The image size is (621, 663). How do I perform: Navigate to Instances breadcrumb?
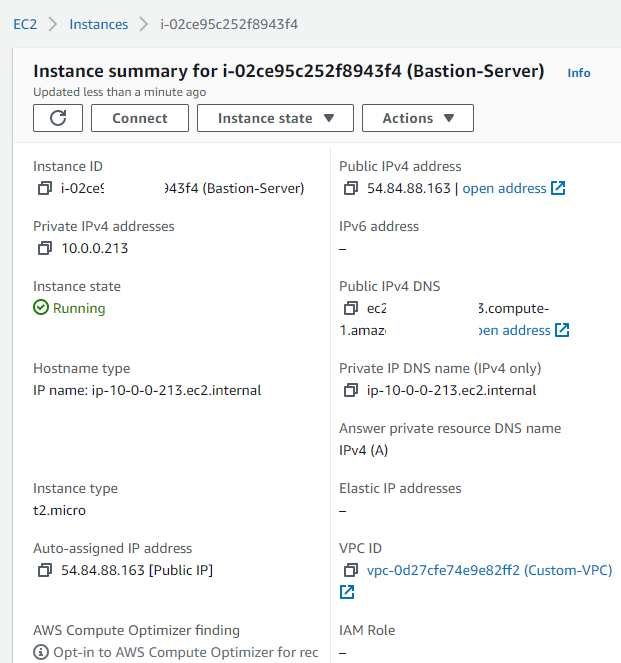pos(98,24)
